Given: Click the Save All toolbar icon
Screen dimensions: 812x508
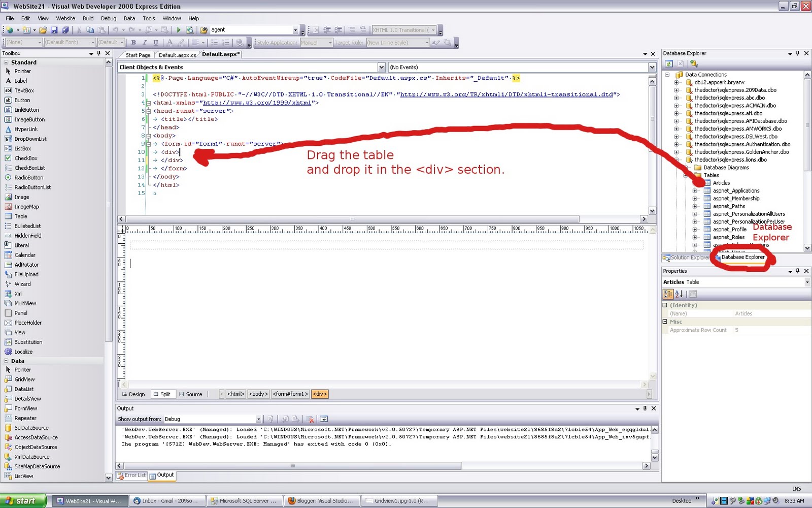Looking at the screenshot, I should (65, 30).
